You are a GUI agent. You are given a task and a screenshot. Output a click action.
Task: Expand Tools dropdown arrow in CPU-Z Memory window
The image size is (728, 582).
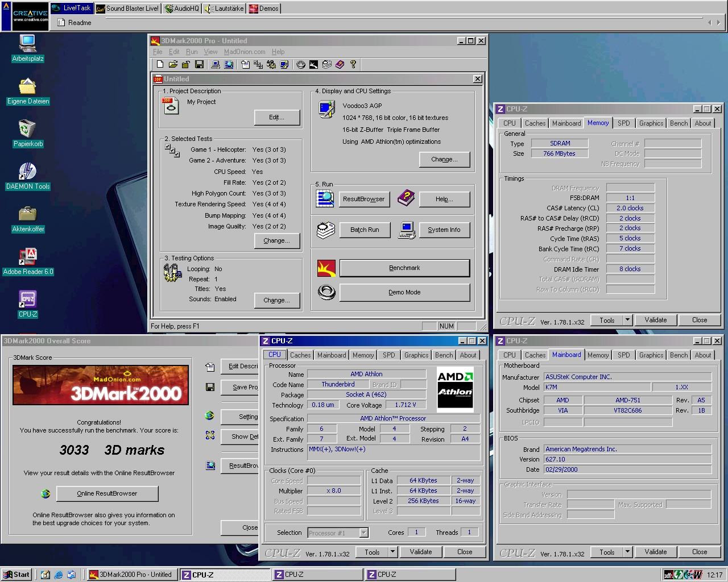pyautogui.click(x=627, y=320)
